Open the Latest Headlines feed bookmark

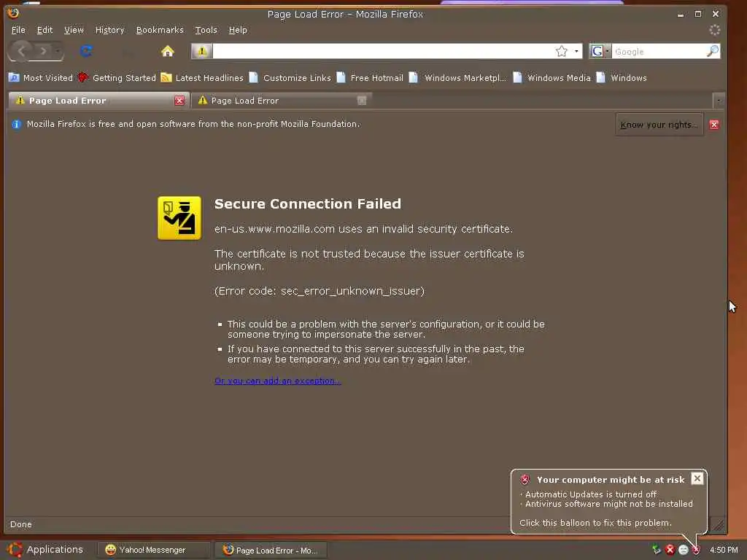[x=202, y=77]
